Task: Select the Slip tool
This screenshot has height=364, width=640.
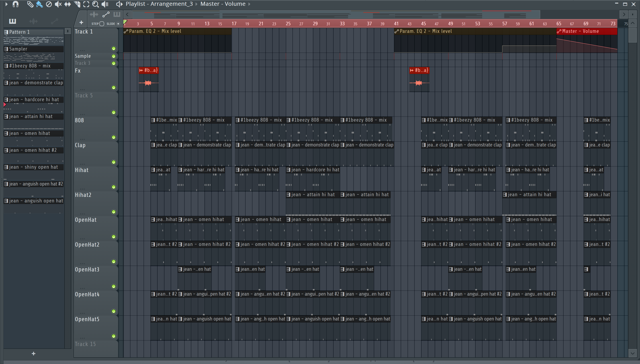Action: pyautogui.click(x=67, y=4)
